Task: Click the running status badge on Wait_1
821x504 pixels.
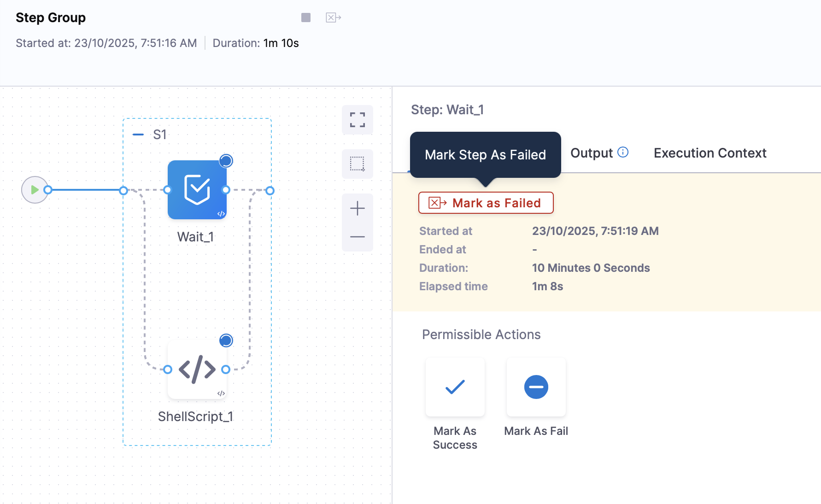Action: point(226,161)
